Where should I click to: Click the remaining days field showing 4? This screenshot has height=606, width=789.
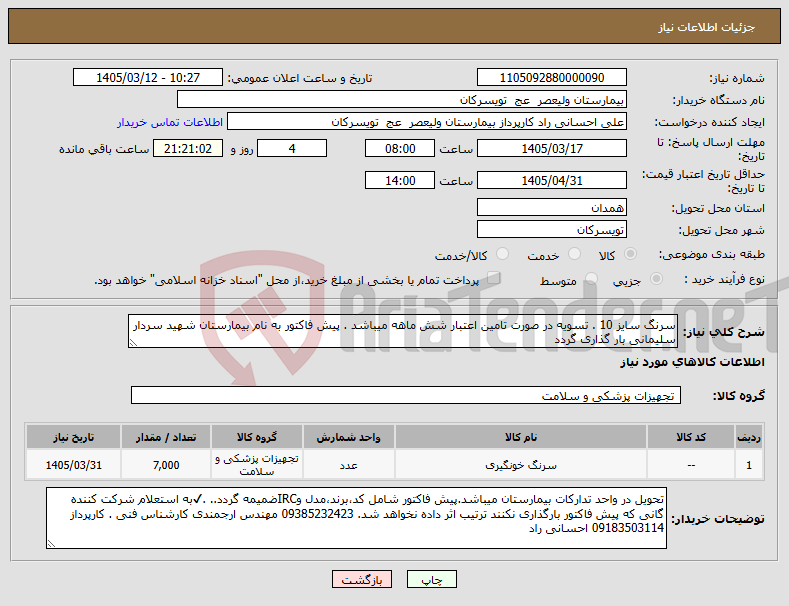click(292, 148)
